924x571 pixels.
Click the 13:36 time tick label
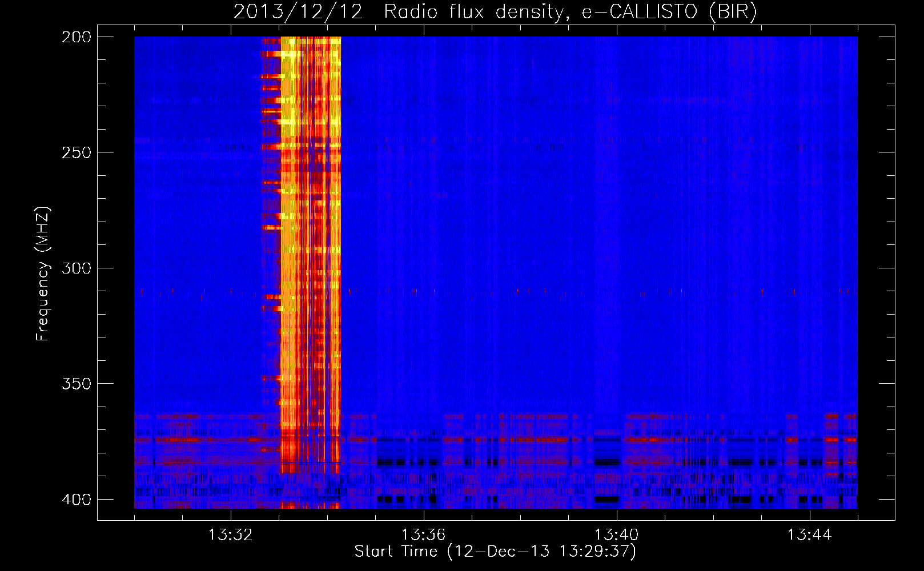click(424, 535)
